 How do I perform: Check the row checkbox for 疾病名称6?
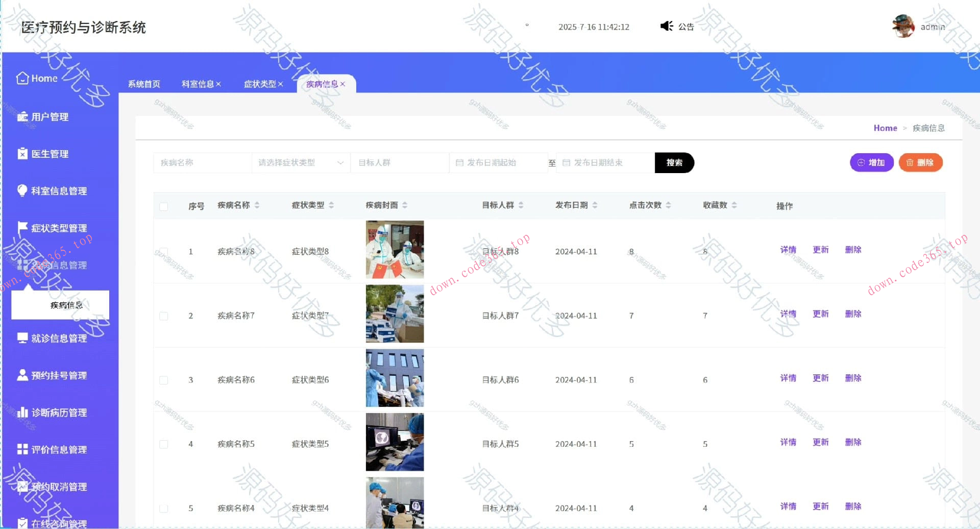[x=164, y=380]
